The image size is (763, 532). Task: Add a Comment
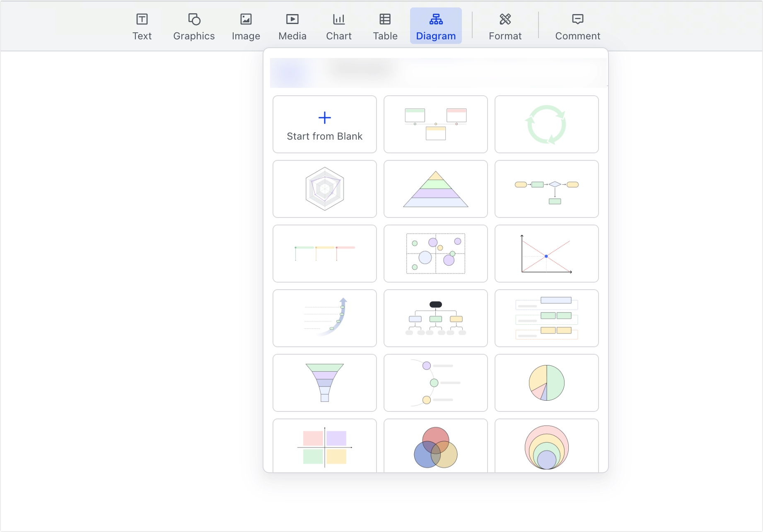[578, 27]
